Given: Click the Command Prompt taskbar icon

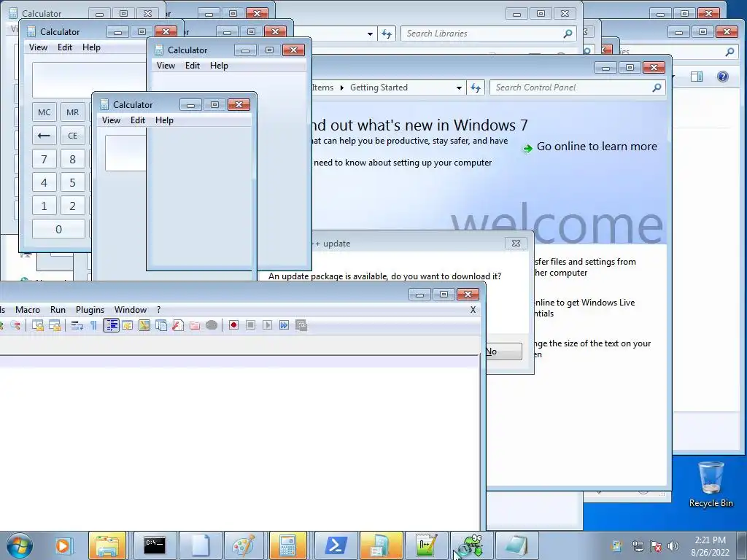Looking at the screenshot, I should pyautogui.click(x=155, y=545).
